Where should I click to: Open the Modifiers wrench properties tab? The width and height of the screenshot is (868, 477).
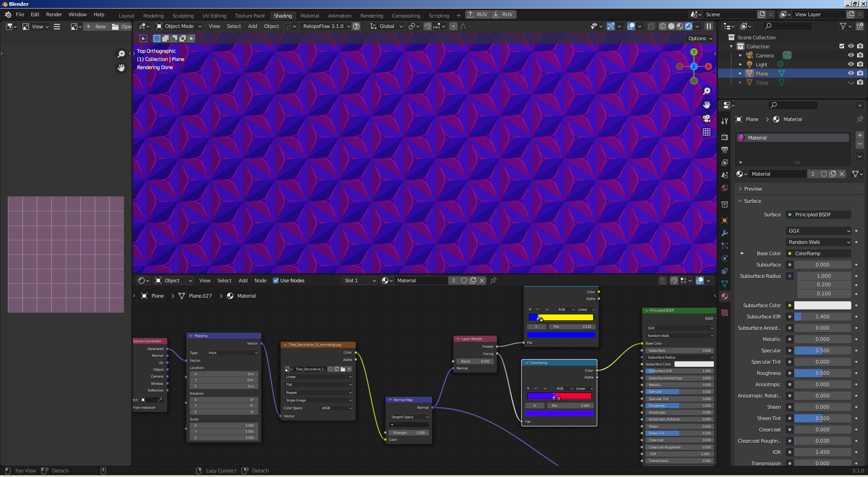pyautogui.click(x=725, y=233)
